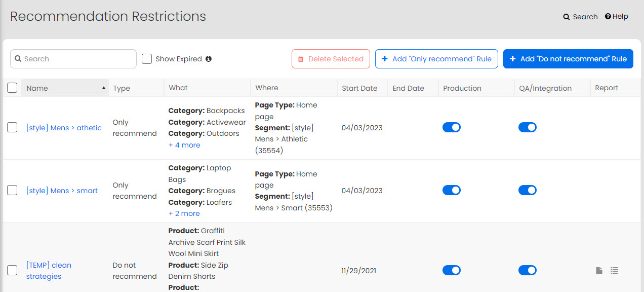Image resolution: width=644 pixels, height=292 pixels.
Task: Open the report document icon for clean strategies
Action: tap(599, 270)
